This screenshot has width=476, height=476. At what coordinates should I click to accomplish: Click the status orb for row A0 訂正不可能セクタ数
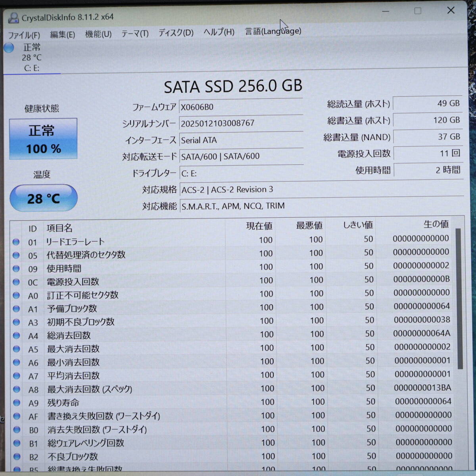16,296
